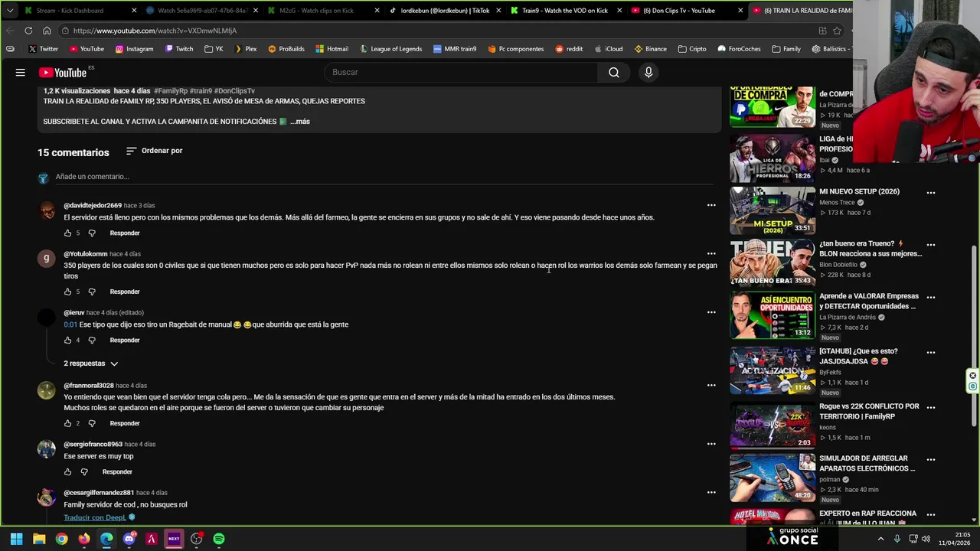The width and height of the screenshot is (980, 551).
Task: Open ¿tan bueno era Trueno? thumbnail
Action: pos(773,262)
